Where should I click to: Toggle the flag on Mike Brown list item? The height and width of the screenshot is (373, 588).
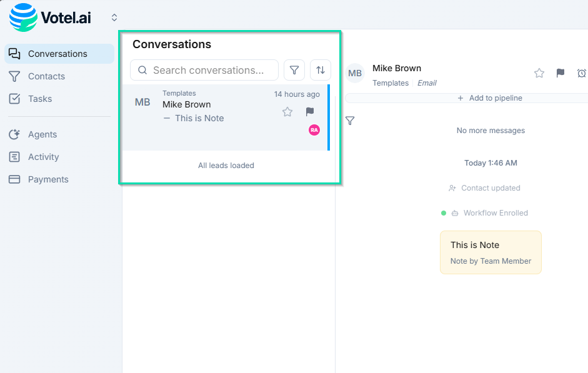pyautogui.click(x=310, y=112)
